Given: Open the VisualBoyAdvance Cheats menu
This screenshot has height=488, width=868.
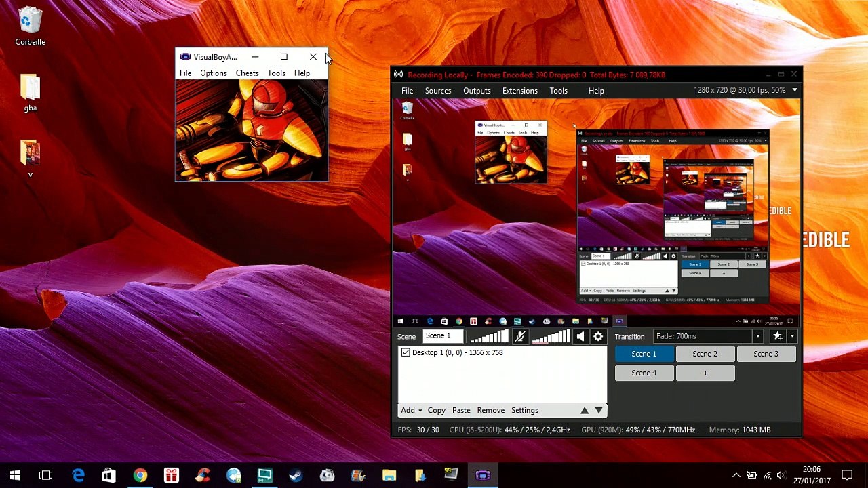Looking at the screenshot, I should (247, 73).
